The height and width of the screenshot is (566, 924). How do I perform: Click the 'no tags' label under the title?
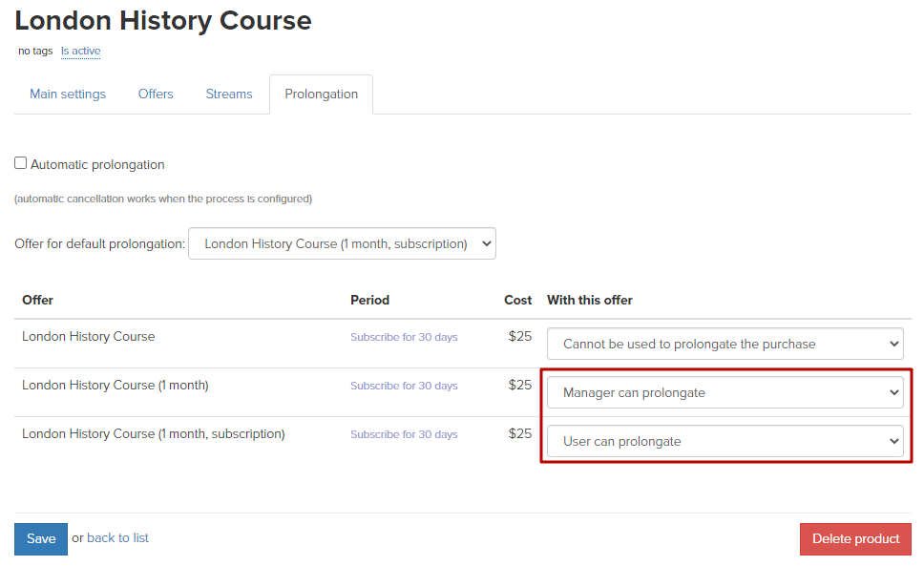coord(35,52)
